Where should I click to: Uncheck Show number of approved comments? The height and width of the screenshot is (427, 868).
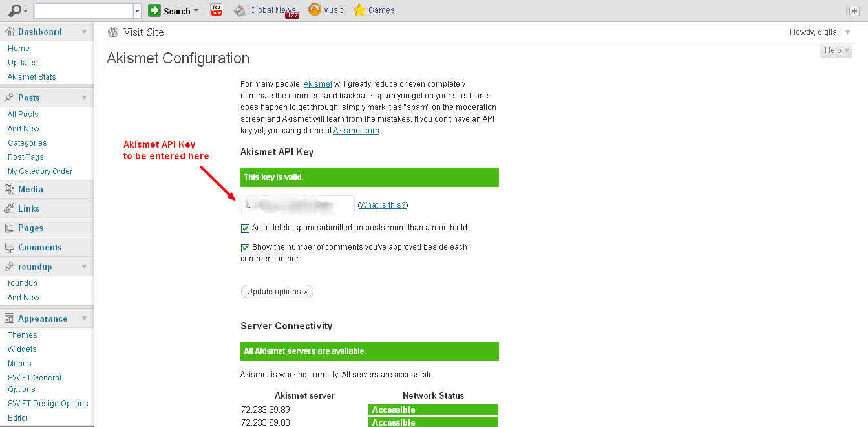click(245, 248)
